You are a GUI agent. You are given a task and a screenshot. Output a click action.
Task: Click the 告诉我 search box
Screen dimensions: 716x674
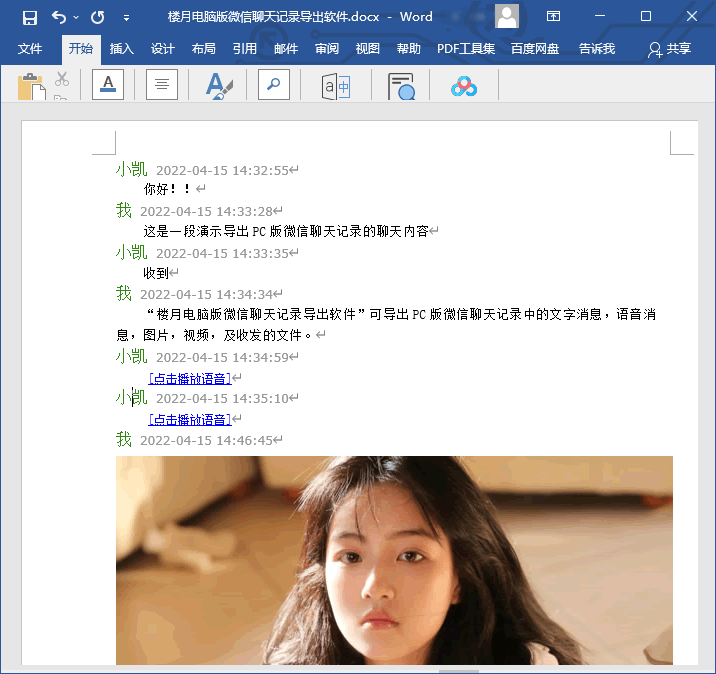click(597, 48)
